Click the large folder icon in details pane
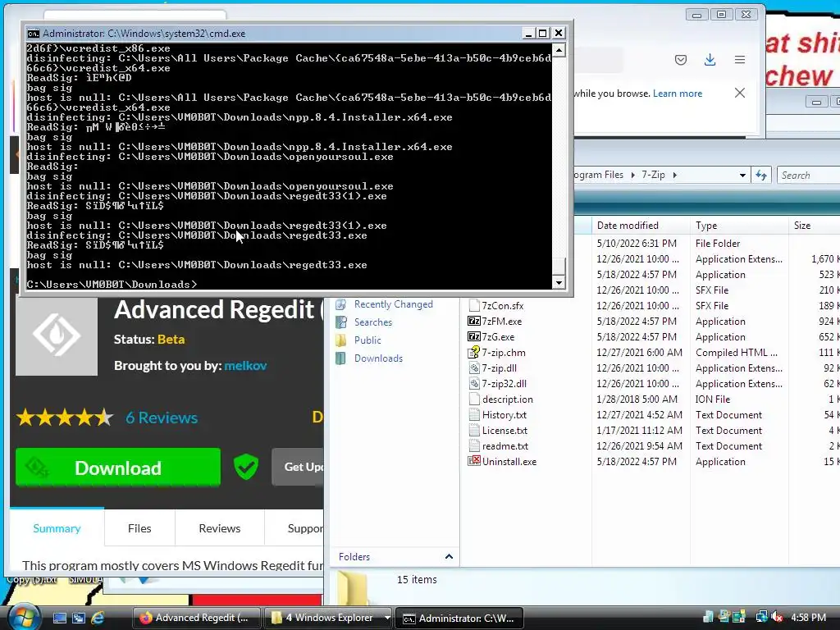Screen dimensions: 840x630 (x=354, y=587)
